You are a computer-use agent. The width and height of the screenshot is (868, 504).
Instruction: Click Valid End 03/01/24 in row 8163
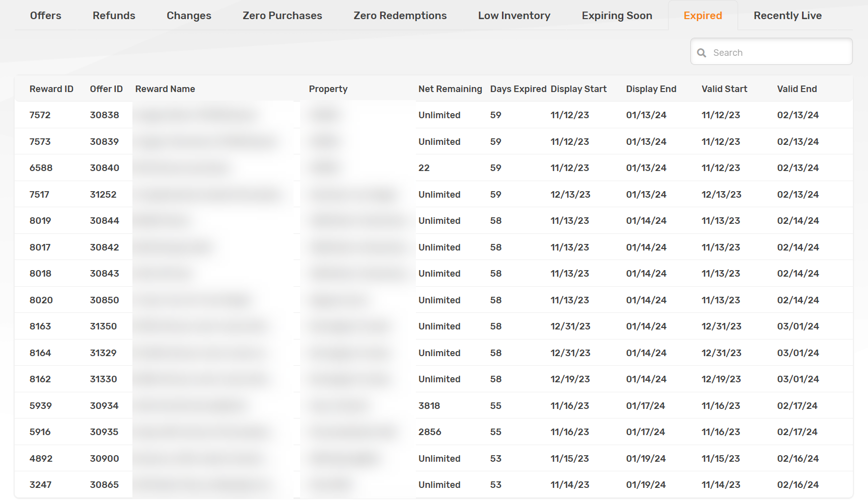798,326
